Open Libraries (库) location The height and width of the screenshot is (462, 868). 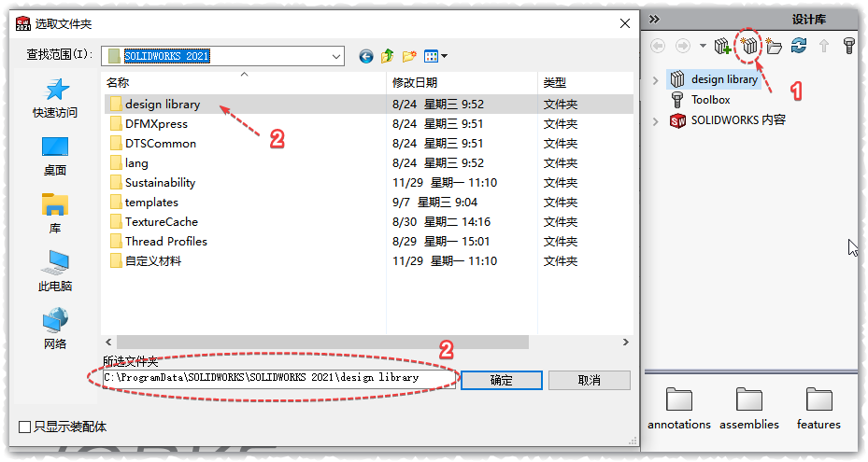(x=55, y=214)
